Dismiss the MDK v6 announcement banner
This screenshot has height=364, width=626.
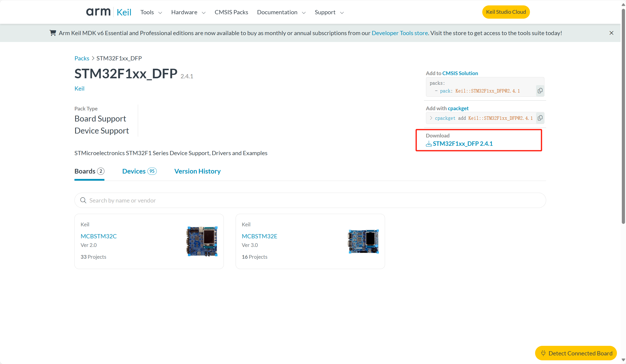611,33
